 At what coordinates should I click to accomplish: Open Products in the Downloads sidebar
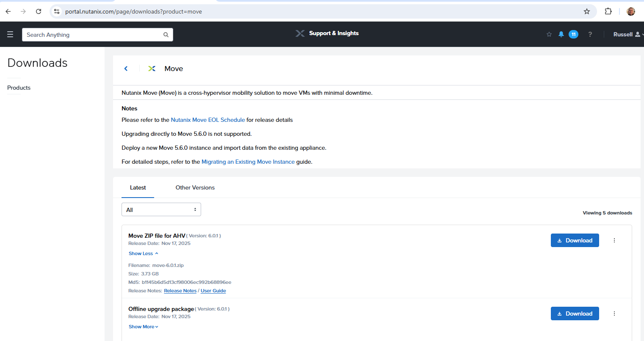tap(19, 88)
